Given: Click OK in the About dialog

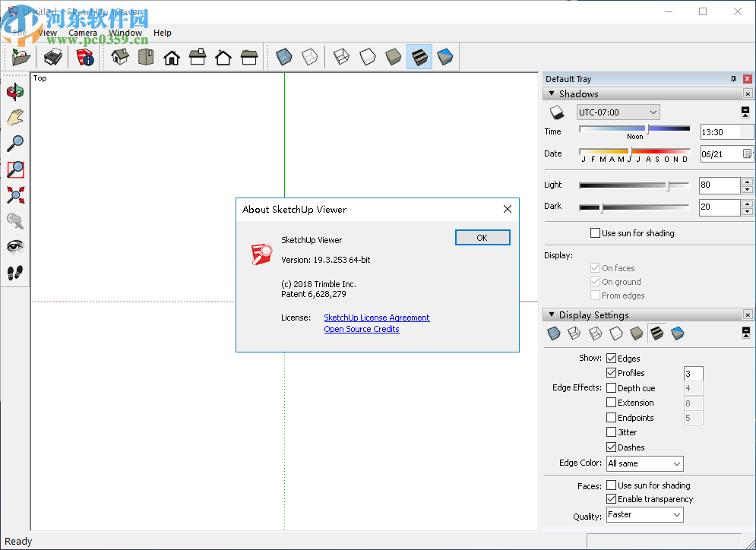Looking at the screenshot, I should tap(482, 237).
